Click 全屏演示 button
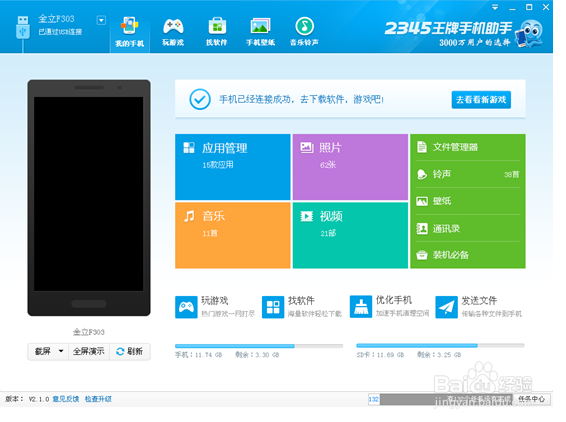Screen dimensions: 566x422 point(88,351)
